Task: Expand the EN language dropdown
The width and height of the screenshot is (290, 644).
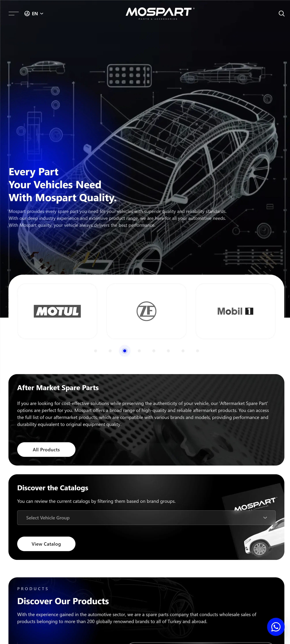Action: [x=35, y=14]
